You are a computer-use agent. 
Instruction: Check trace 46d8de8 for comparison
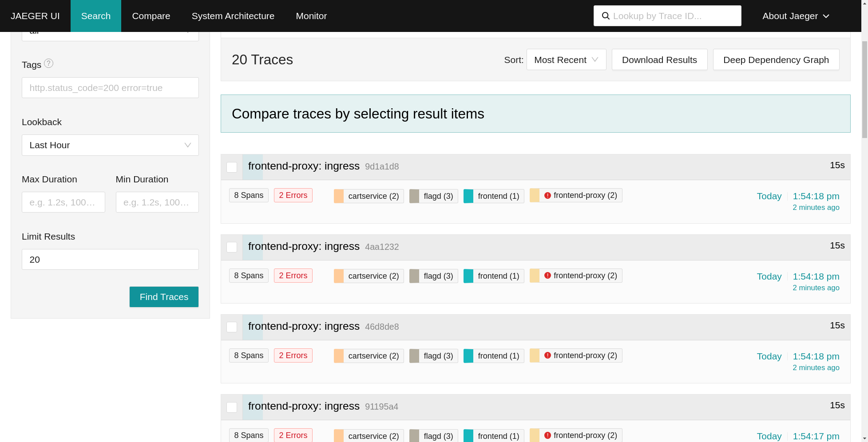click(231, 327)
